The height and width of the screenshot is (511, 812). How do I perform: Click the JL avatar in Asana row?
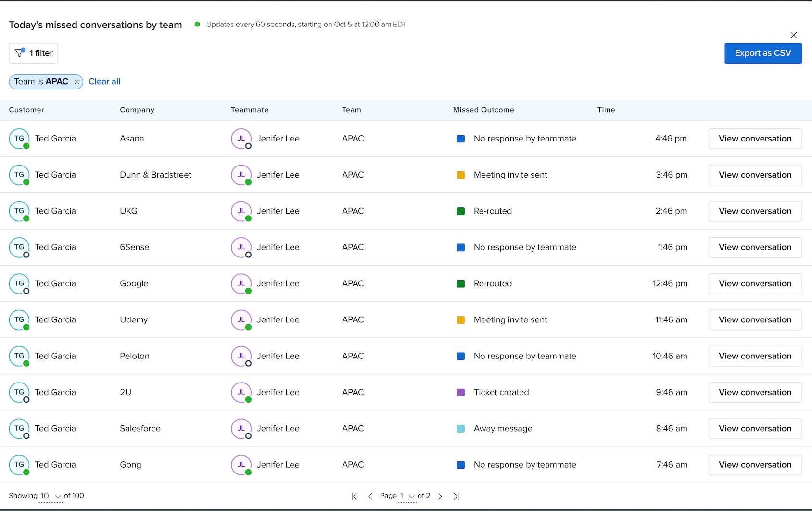coord(241,139)
